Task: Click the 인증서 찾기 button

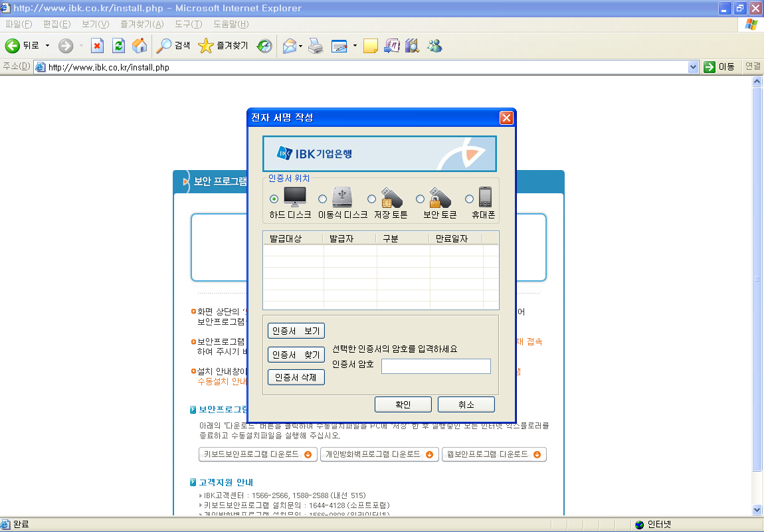Action: coord(296,355)
